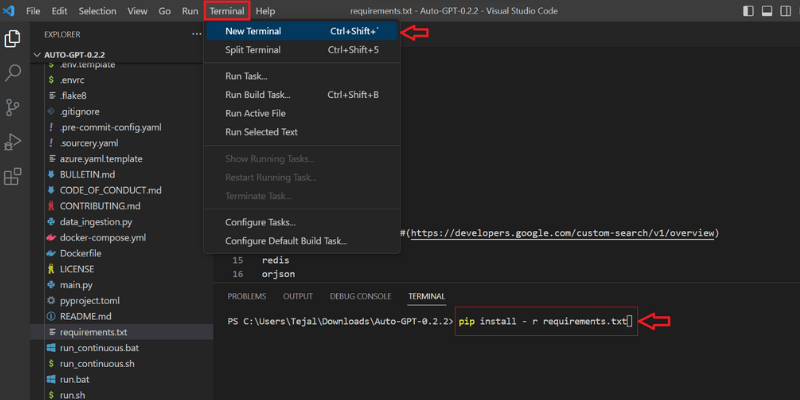Screen dimensions: 800x400
Task: Open Explorer more actions ellipsis
Action: [196, 34]
